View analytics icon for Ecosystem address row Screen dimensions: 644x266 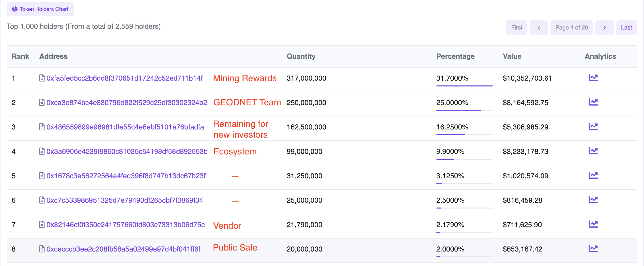point(593,151)
